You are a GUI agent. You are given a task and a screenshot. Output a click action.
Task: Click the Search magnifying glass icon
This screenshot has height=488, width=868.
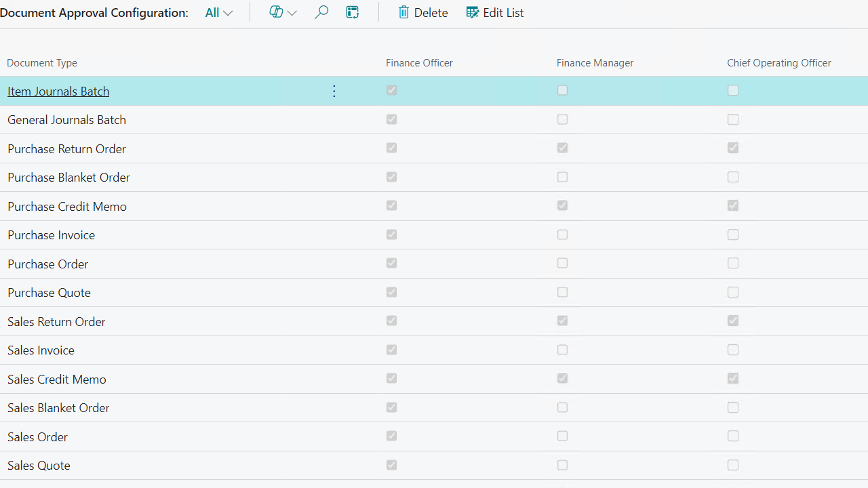(321, 12)
